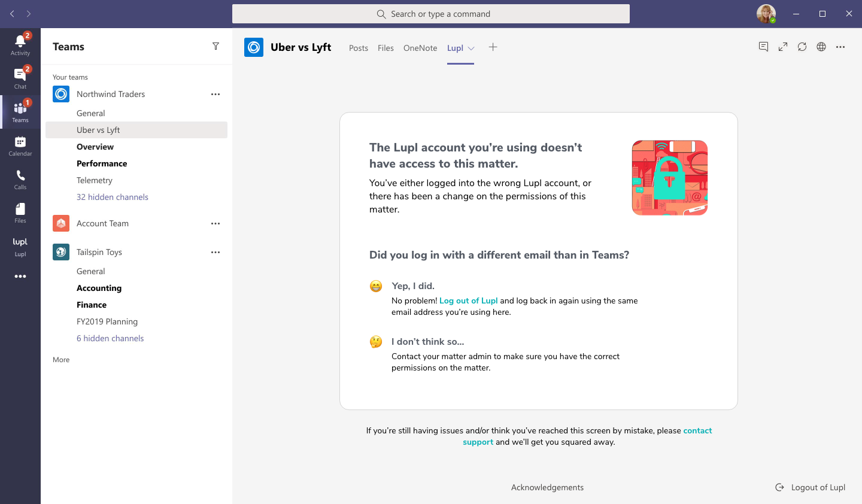
Task: Click the lock illustration image
Action: (x=670, y=178)
